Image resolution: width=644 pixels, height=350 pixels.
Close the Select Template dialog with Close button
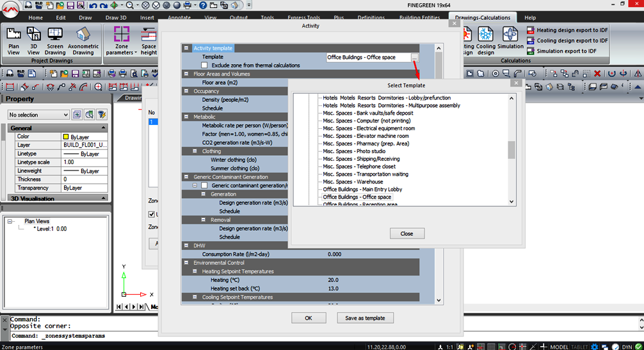tap(407, 234)
